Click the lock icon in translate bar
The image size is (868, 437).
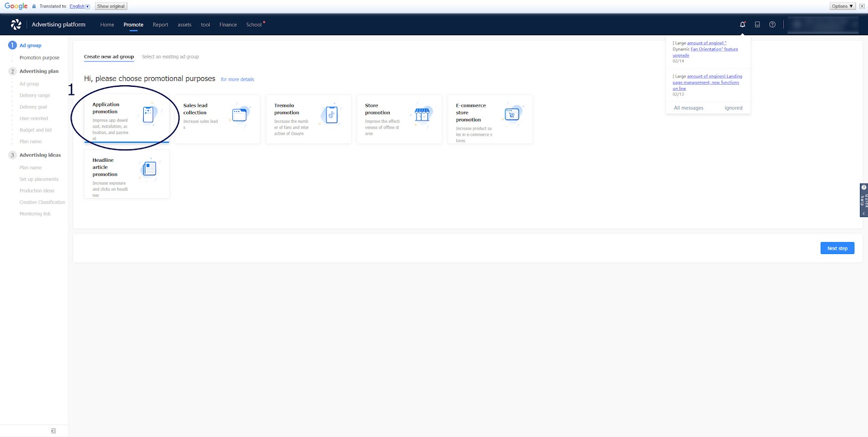(34, 7)
